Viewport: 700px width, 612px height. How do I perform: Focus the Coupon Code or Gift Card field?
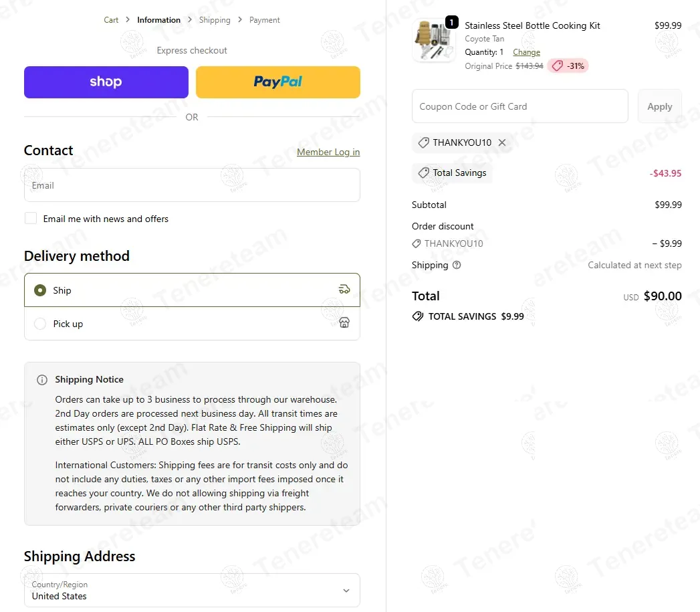click(519, 106)
